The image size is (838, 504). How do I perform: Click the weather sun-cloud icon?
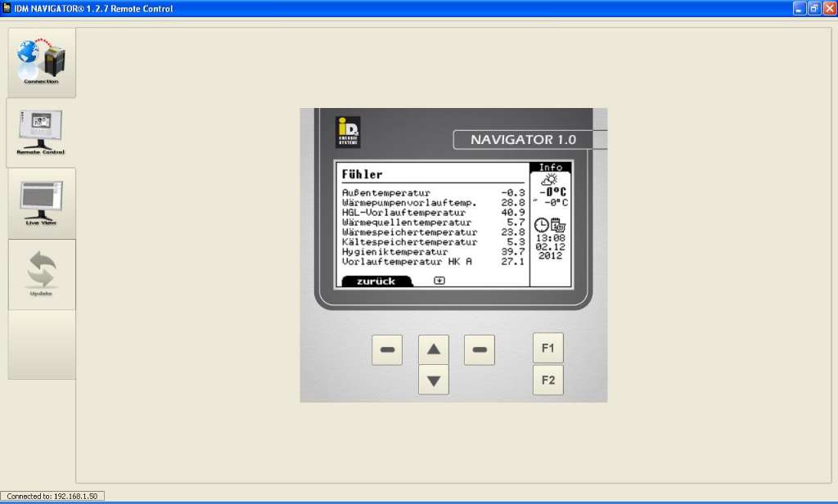549,179
